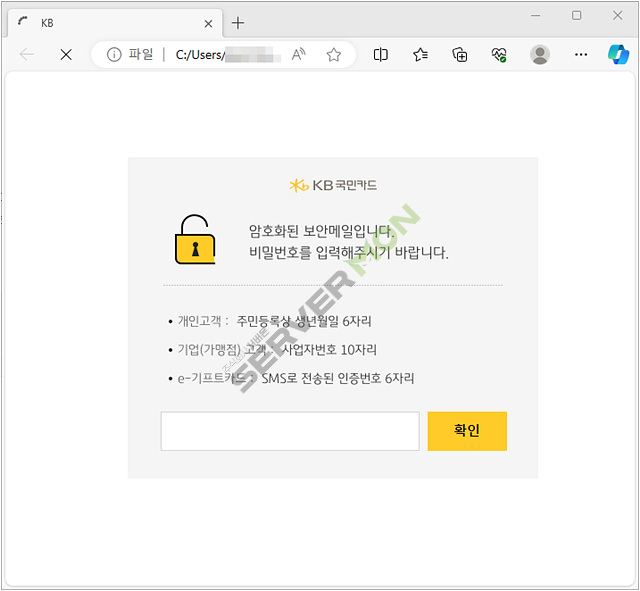Close the KB tab

208,24
